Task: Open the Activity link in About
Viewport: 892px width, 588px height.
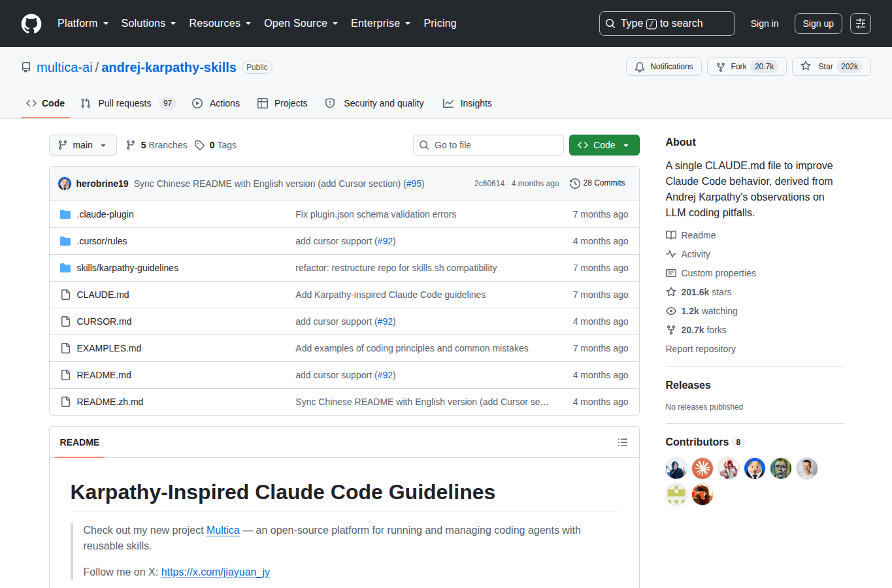Action: [688, 254]
